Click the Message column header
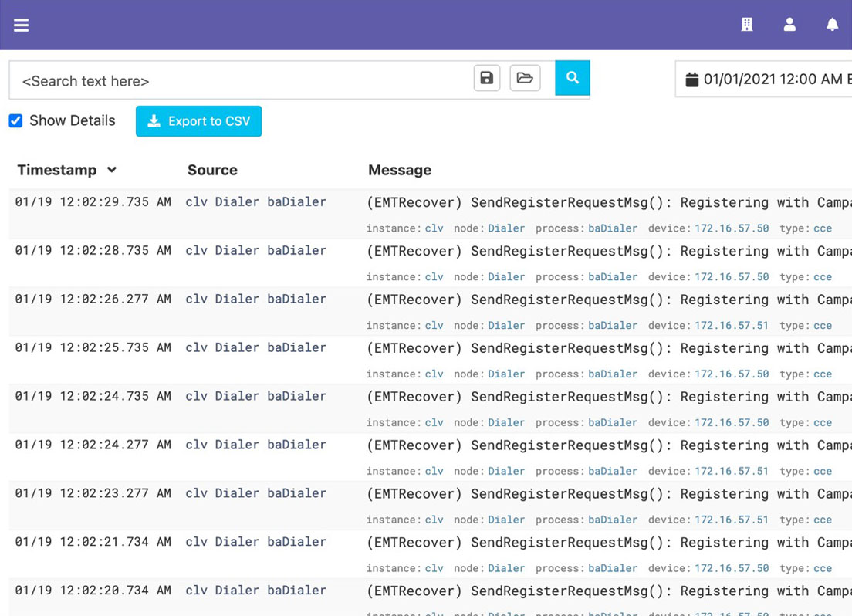 point(400,170)
